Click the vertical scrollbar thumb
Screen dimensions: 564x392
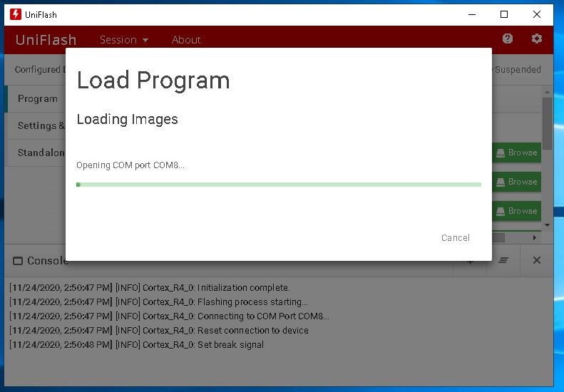pyautogui.click(x=547, y=123)
